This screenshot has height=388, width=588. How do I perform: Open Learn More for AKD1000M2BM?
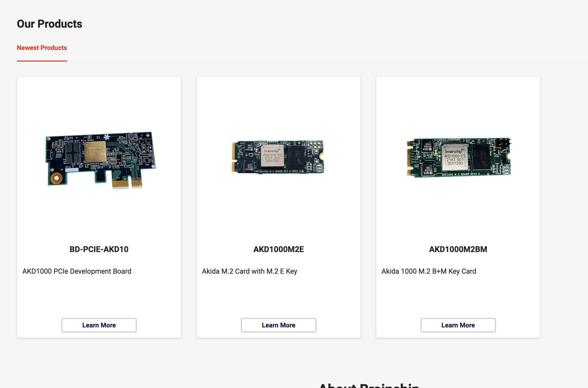458,325
